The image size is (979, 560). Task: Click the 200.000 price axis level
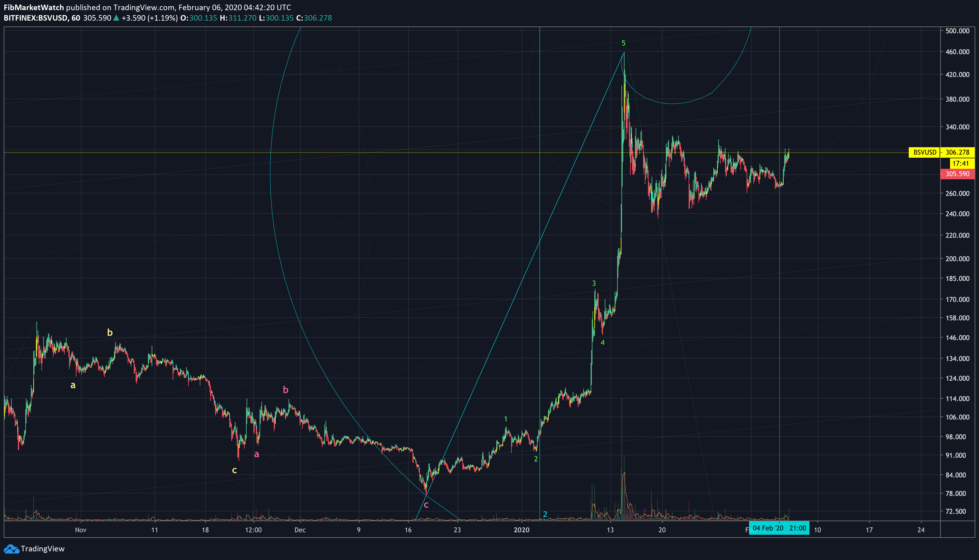(x=957, y=259)
